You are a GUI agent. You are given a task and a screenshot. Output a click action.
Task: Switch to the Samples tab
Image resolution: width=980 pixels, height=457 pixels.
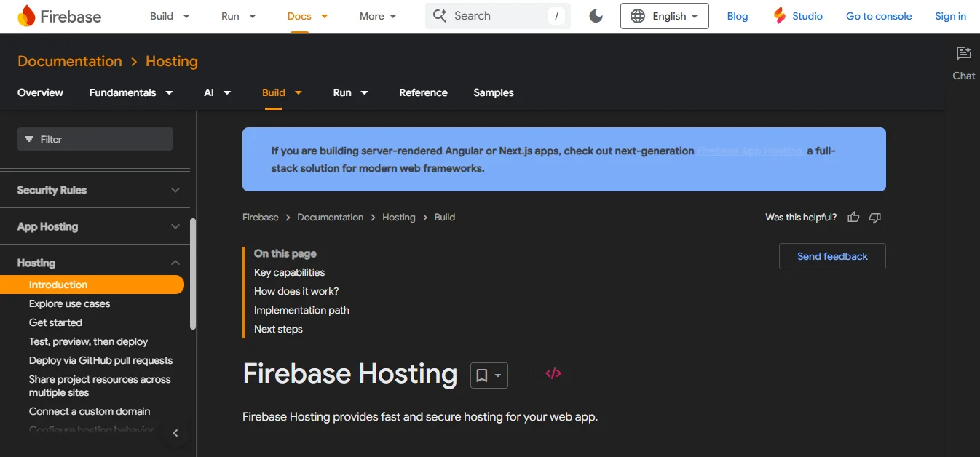(493, 92)
